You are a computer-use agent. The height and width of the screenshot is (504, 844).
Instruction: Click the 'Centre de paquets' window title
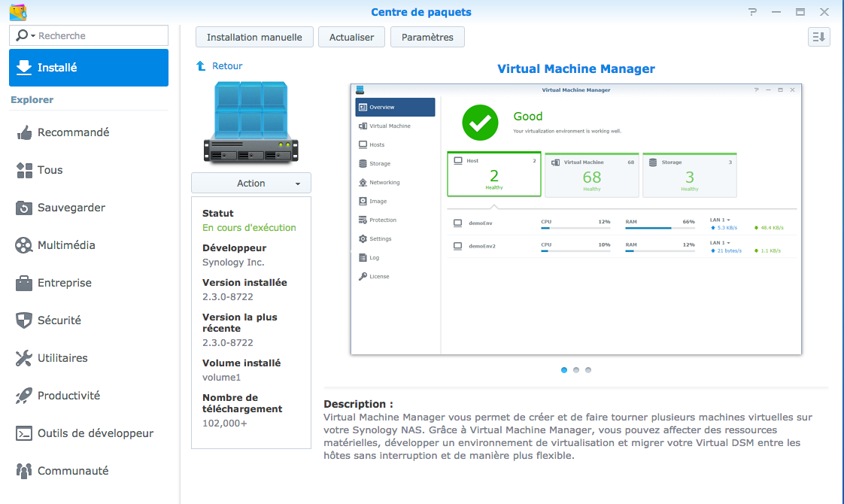pyautogui.click(x=421, y=12)
